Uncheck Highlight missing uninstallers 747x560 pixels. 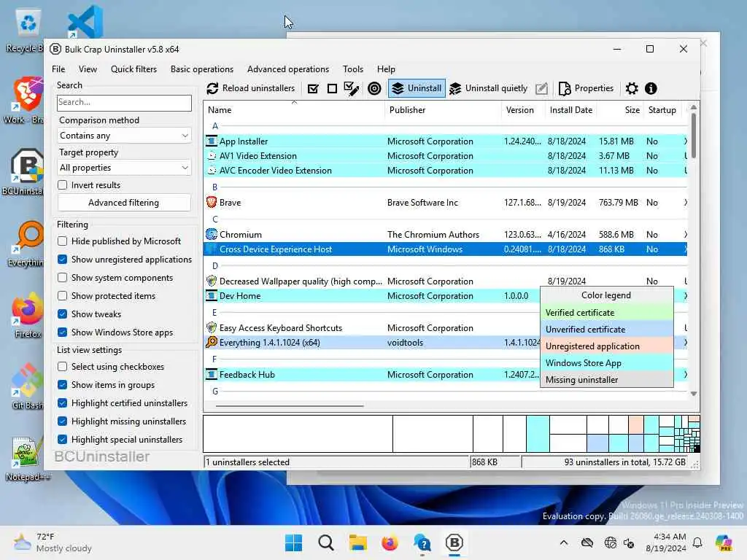[63, 421]
